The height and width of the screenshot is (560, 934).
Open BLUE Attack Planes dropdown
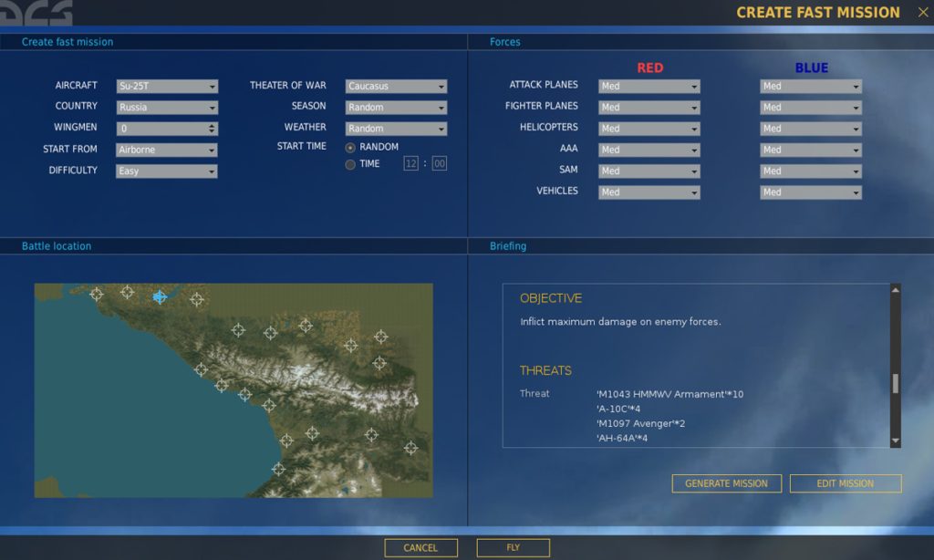(x=811, y=87)
